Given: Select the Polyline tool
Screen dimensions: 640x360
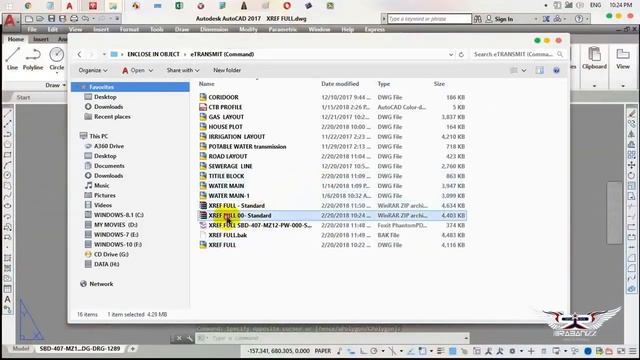Looking at the screenshot, I should 33,59.
